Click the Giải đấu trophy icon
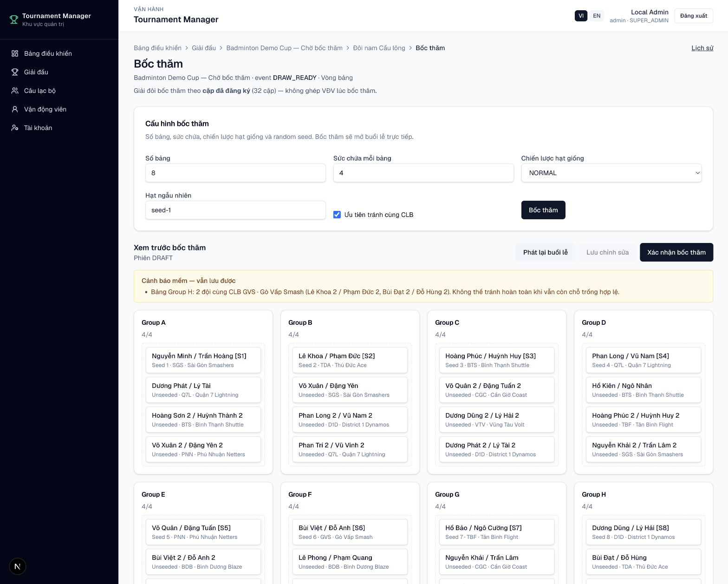This screenshot has width=728, height=584. point(15,72)
